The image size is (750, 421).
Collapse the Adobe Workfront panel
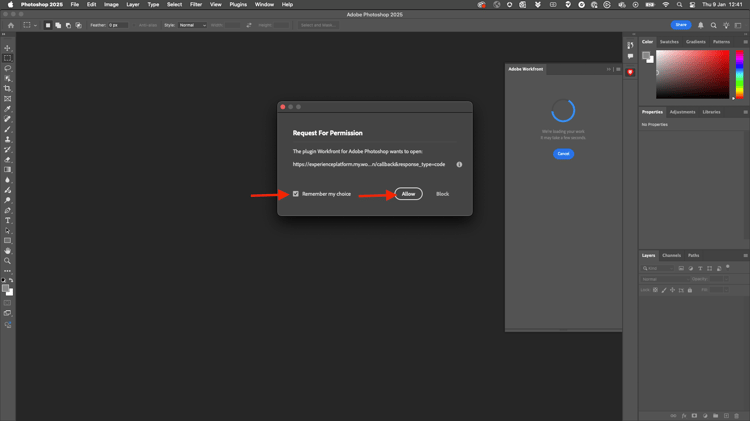coord(609,69)
